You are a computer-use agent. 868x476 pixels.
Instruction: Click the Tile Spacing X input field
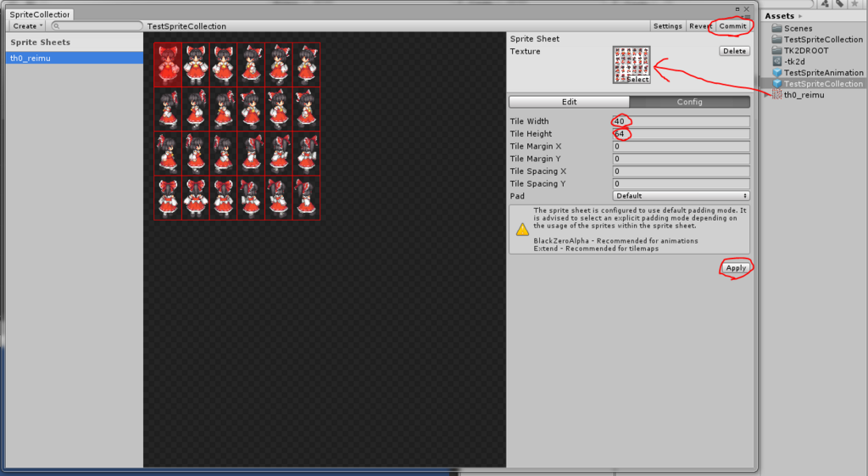click(x=681, y=171)
